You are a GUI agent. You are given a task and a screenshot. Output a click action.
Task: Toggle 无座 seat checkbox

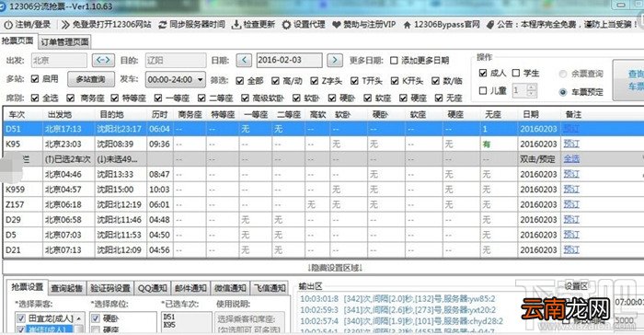[439, 98]
